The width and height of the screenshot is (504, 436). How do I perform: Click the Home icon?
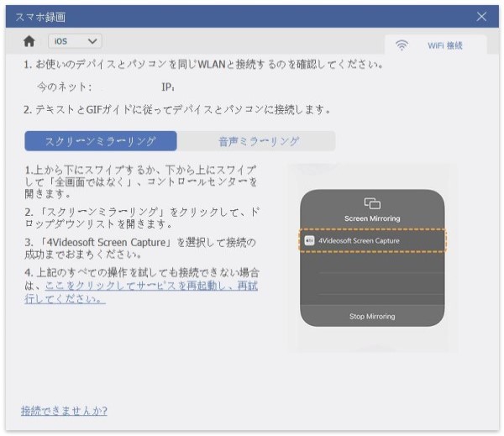click(x=29, y=40)
